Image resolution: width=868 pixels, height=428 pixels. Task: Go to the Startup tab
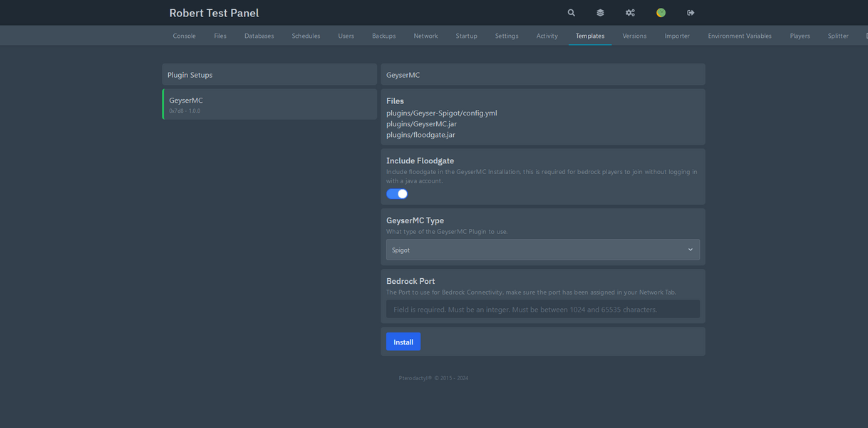click(x=466, y=35)
